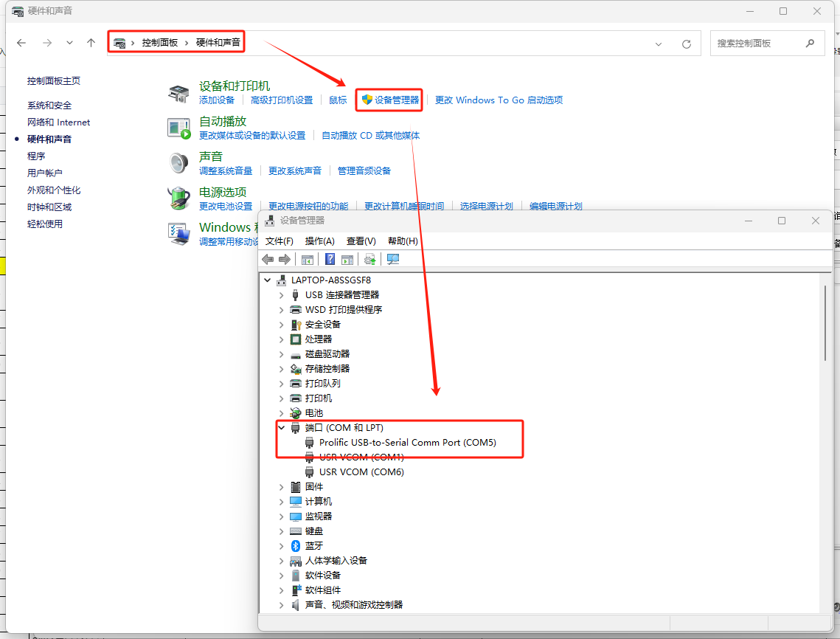840x639 pixels.
Task: Open the 管理音频设备 link
Action: tap(364, 171)
